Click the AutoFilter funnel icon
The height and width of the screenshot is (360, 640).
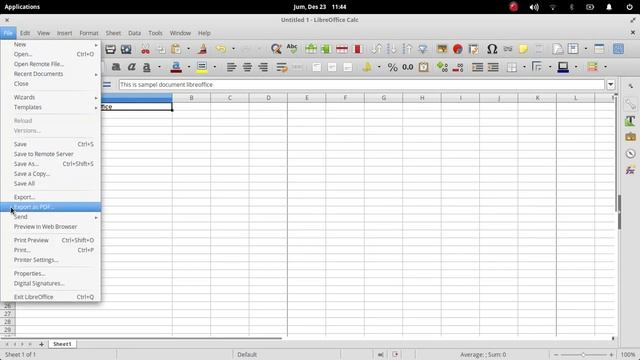423,49
